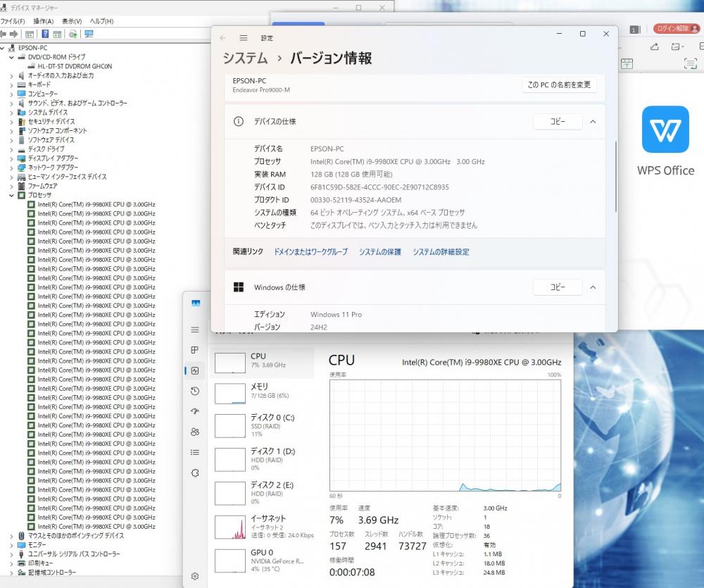Viewport: 704px width, 588px height.
Task: Expand ネットワーク アダプター node
Action: tap(12, 168)
